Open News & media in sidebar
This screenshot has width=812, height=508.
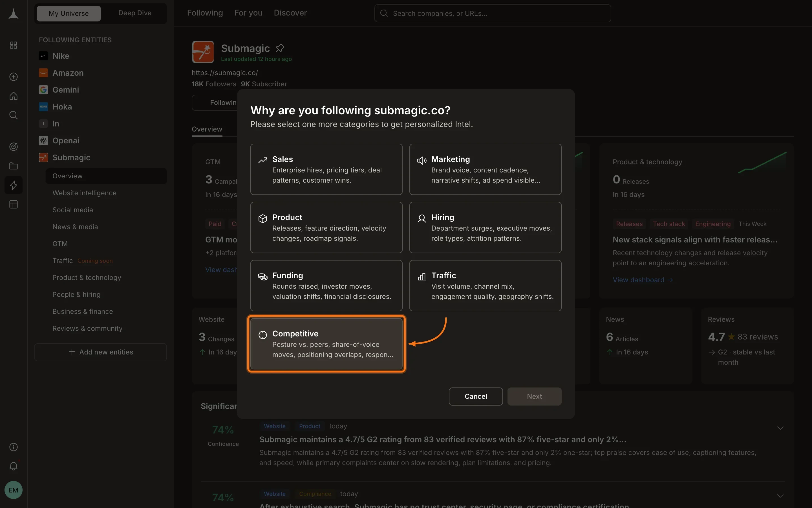(75, 227)
